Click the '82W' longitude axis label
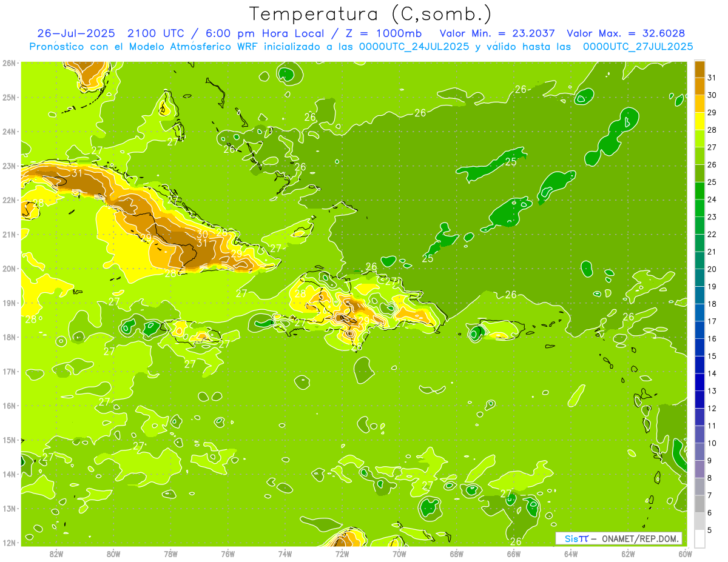728x562 pixels. (x=56, y=554)
